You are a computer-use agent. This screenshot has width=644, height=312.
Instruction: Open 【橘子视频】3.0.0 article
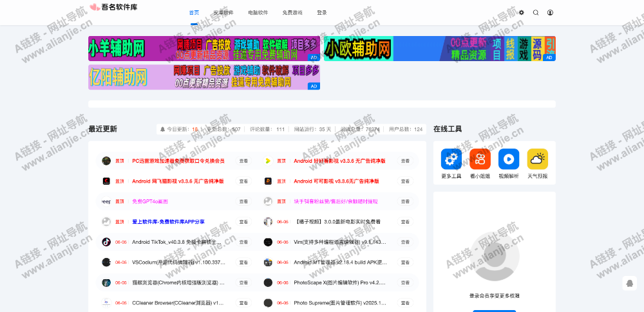click(x=337, y=222)
